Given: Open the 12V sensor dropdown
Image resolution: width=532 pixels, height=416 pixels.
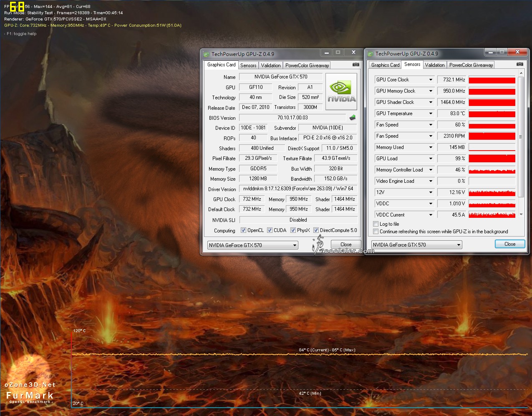Looking at the screenshot, I should [431, 192].
